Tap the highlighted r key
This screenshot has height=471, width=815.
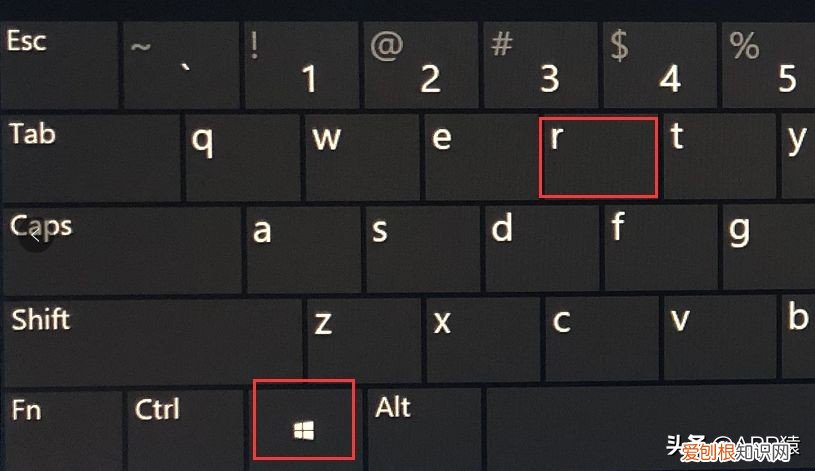(x=598, y=158)
